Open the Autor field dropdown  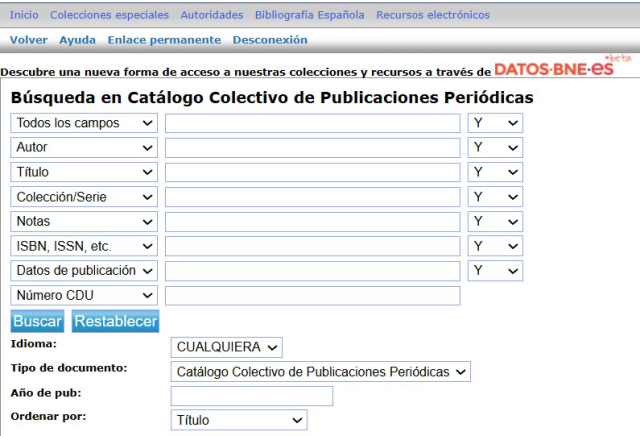coord(84,148)
